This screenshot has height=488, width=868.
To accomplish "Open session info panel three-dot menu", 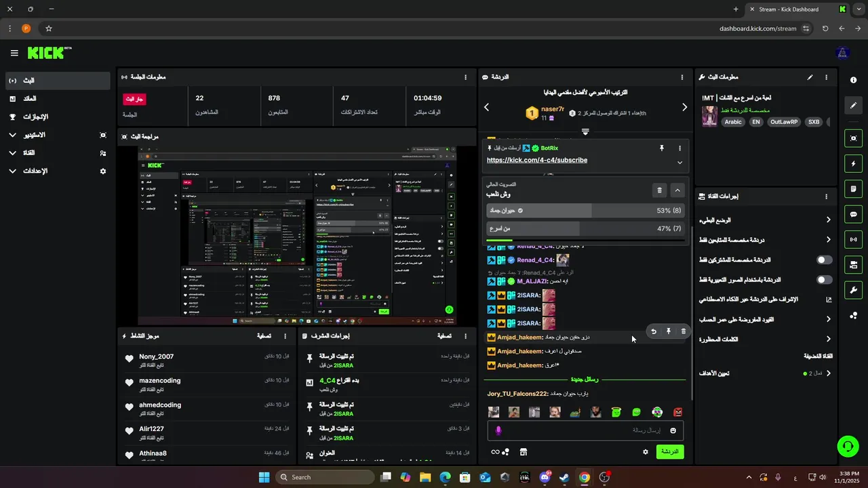I will point(465,77).
